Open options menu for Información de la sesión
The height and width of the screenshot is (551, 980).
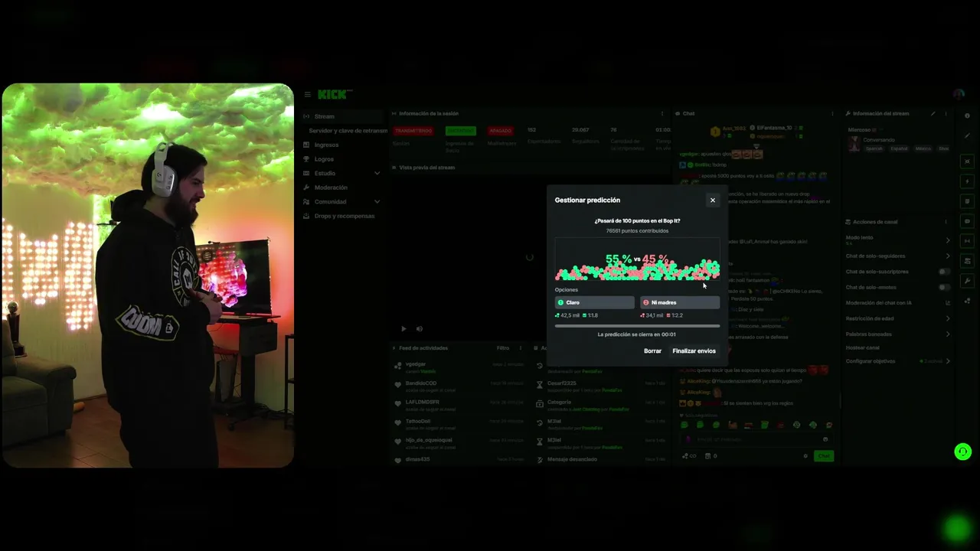[x=662, y=113]
